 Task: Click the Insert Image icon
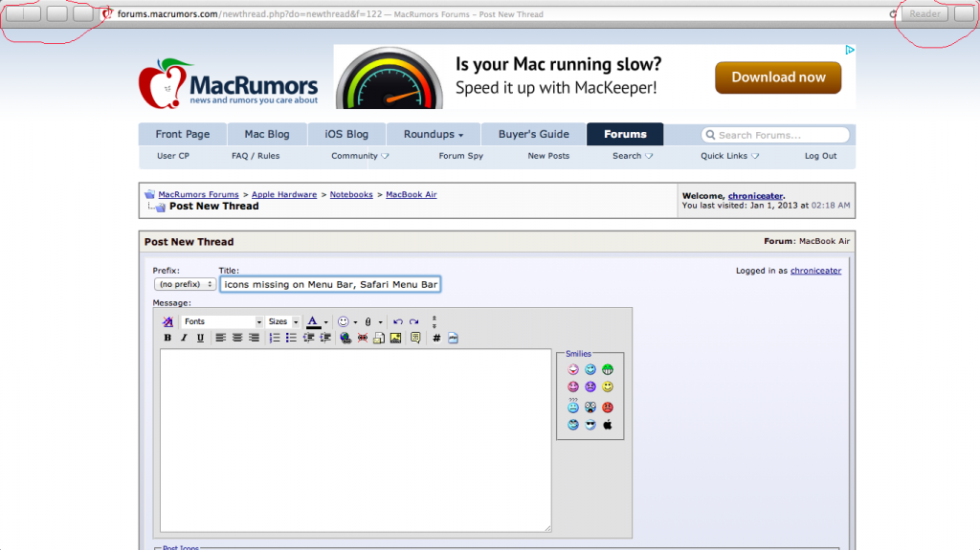pyautogui.click(x=395, y=338)
